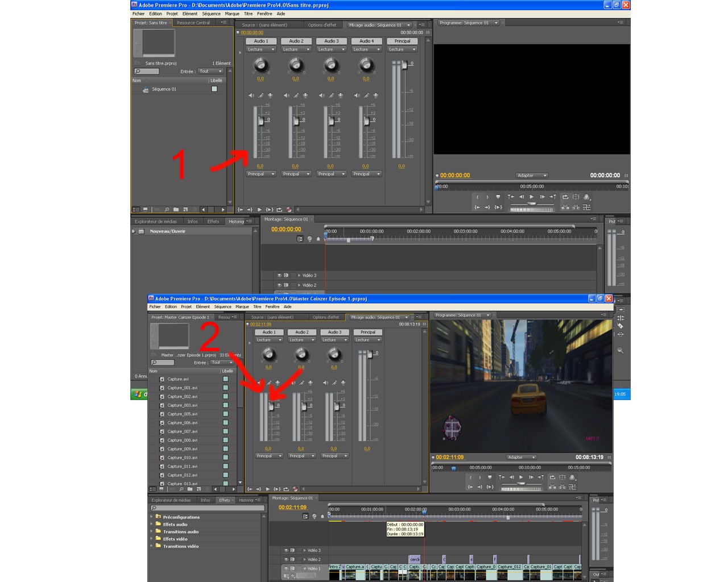Open Audio 1 Lecture dropdown in lower mixer

(268, 340)
